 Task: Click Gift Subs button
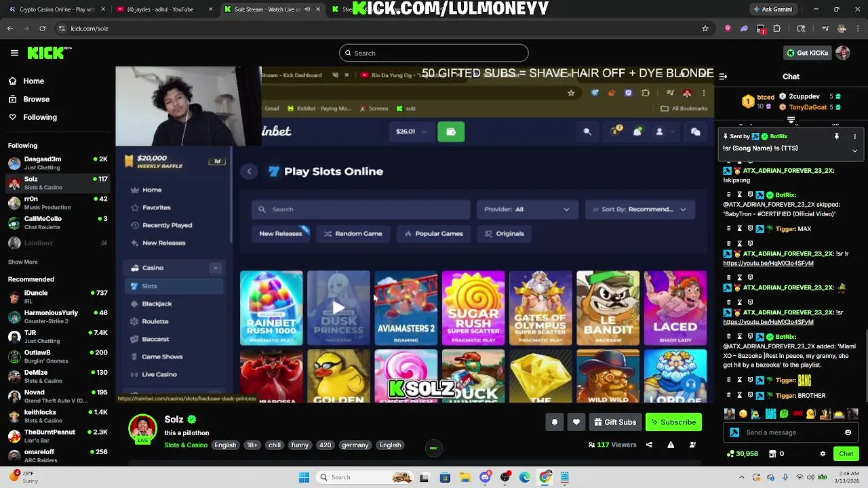click(614, 422)
